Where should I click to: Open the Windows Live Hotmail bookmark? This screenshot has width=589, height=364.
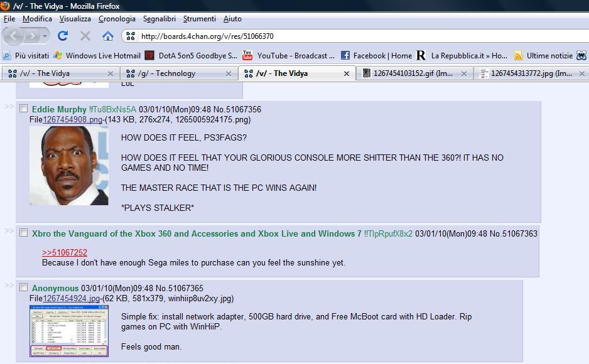97,55
